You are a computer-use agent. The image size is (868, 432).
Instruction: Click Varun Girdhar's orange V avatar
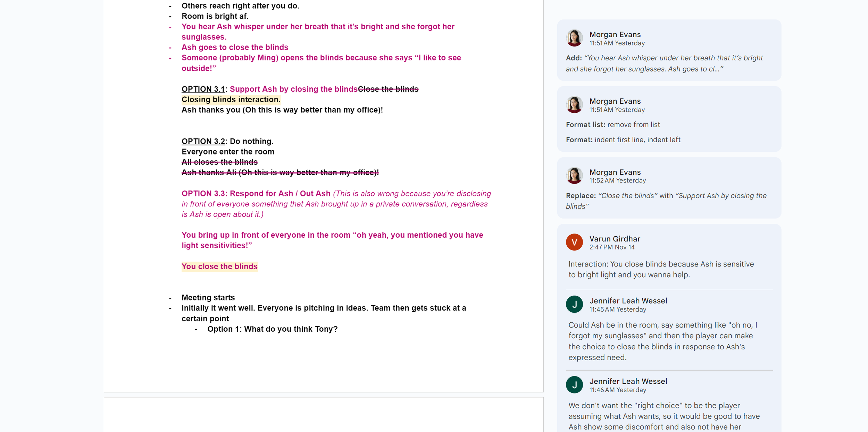coord(574,242)
